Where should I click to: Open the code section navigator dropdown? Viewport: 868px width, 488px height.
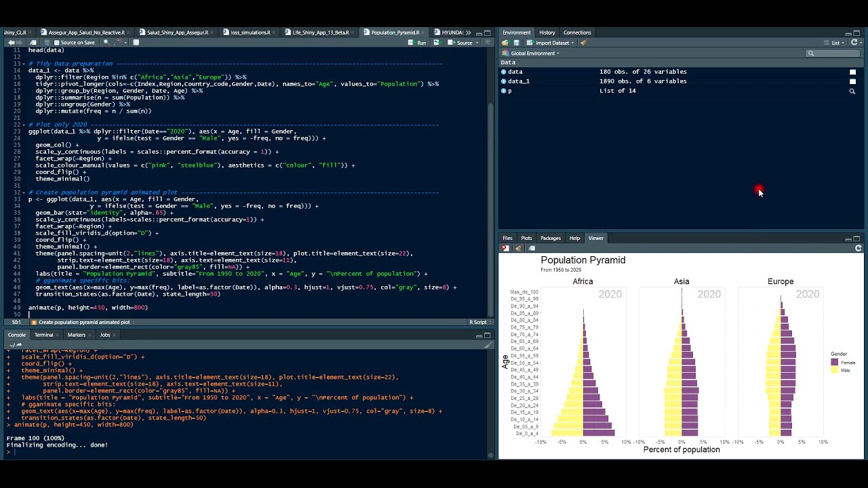point(85,322)
